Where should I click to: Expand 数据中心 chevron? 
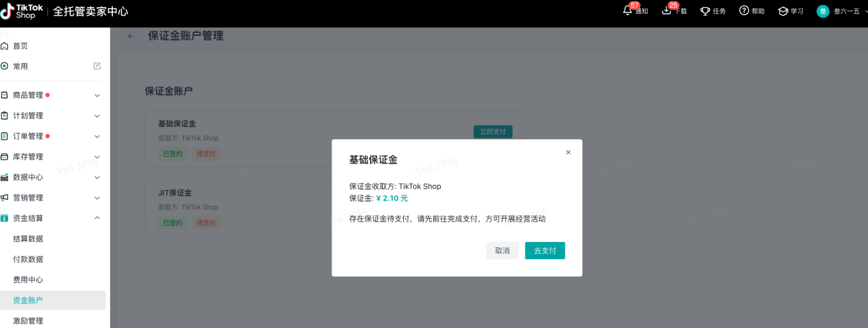[98, 177]
